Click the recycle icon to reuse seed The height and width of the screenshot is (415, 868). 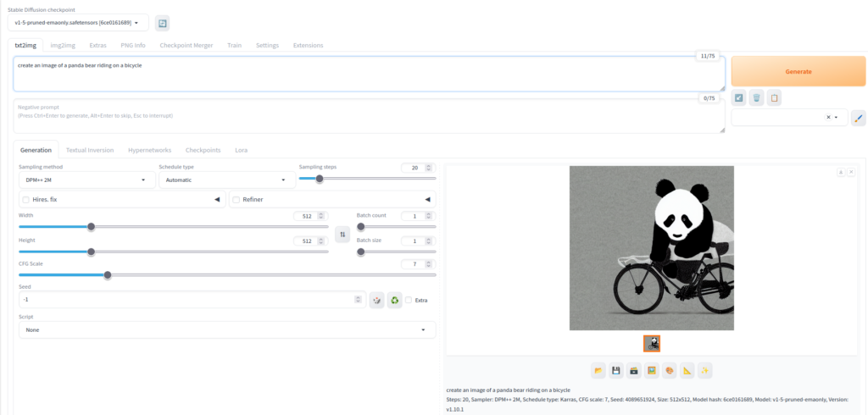(x=394, y=300)
